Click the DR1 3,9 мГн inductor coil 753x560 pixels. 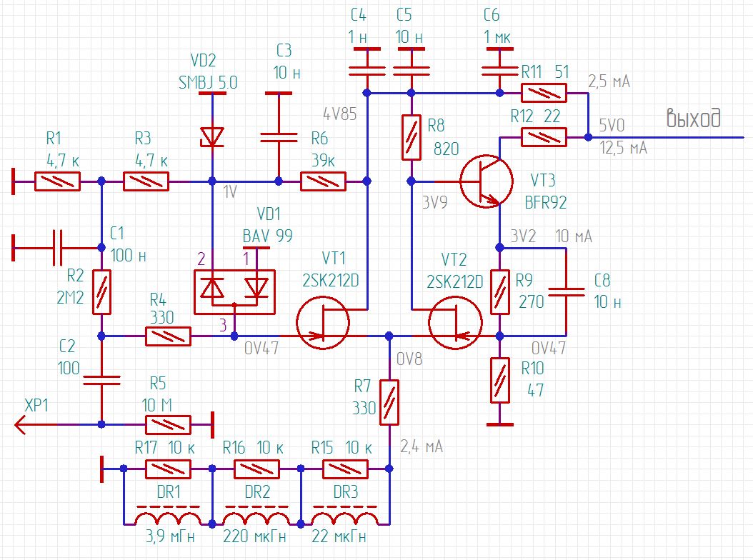pos(168,517)
